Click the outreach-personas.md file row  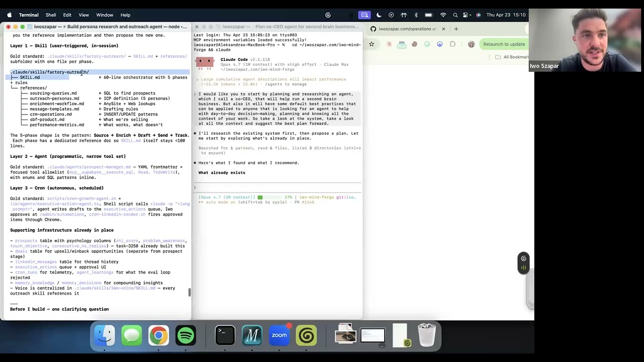click(54, 99)
